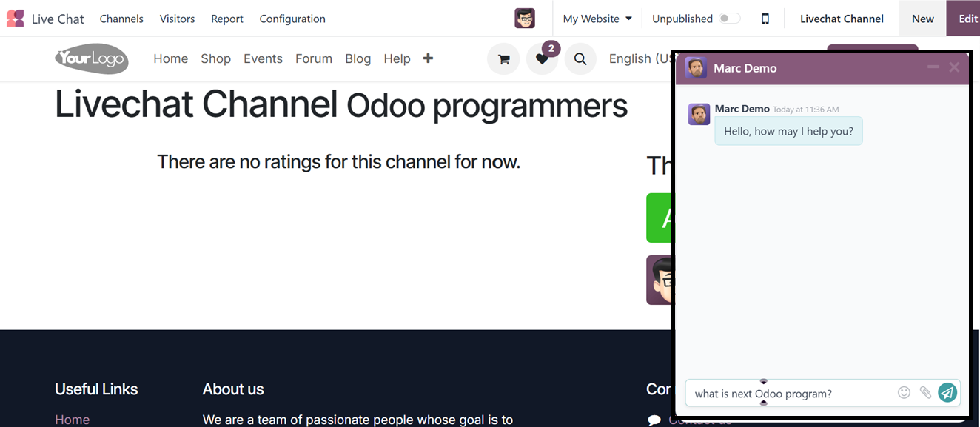Image resolution: width=980 pixels, height=427 pixels.
Task: Open the Visitors menu
Action: (x=178, y=19)
